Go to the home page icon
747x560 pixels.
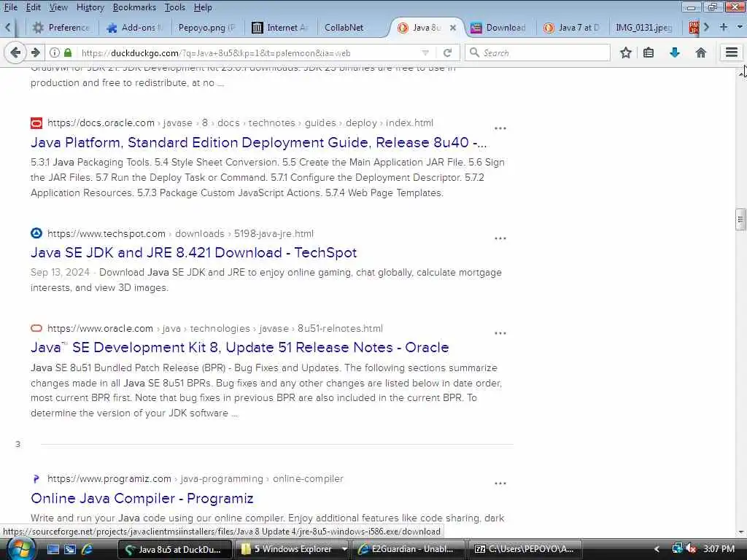701,52
